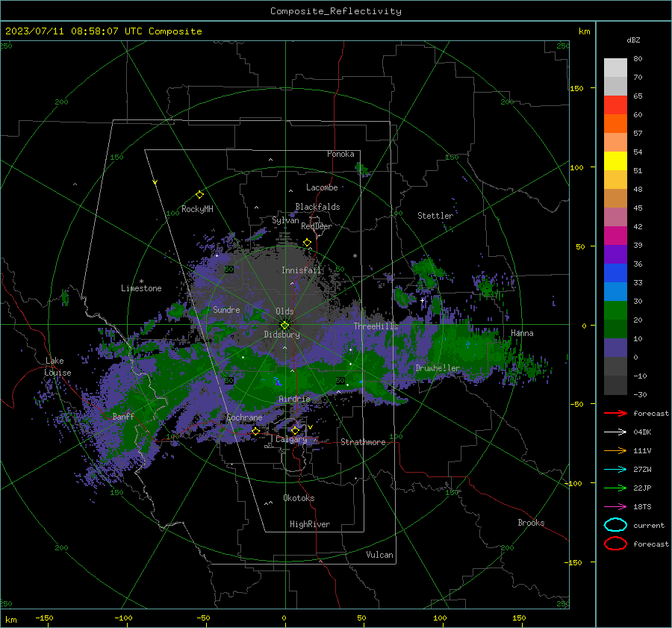Click the Calgary city label

[x=291, y=439]
